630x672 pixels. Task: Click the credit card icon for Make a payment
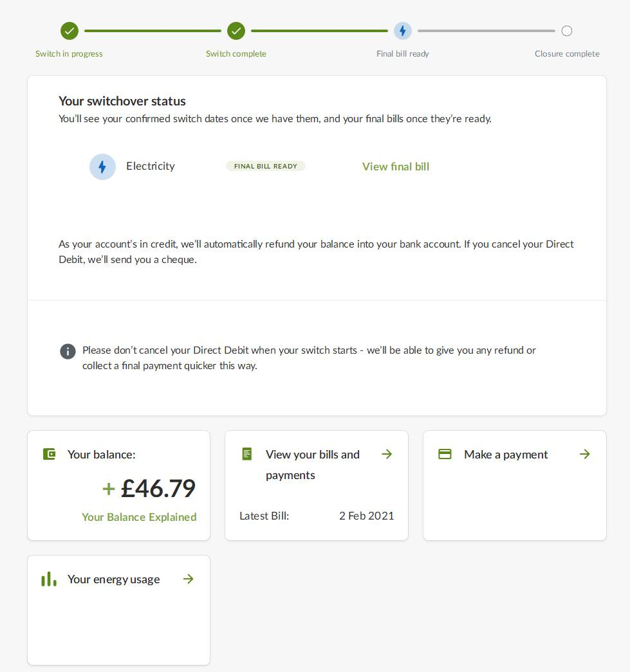tap(445, 454)
